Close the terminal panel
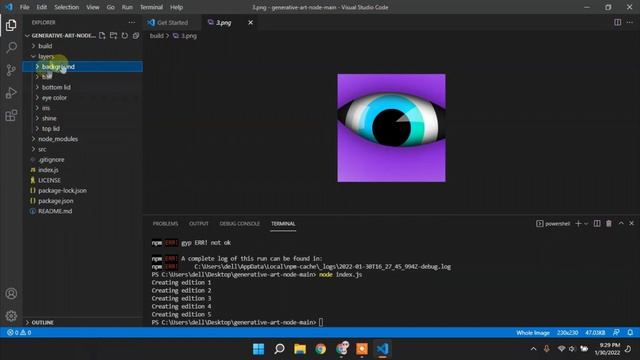 (x=631, y=224)
